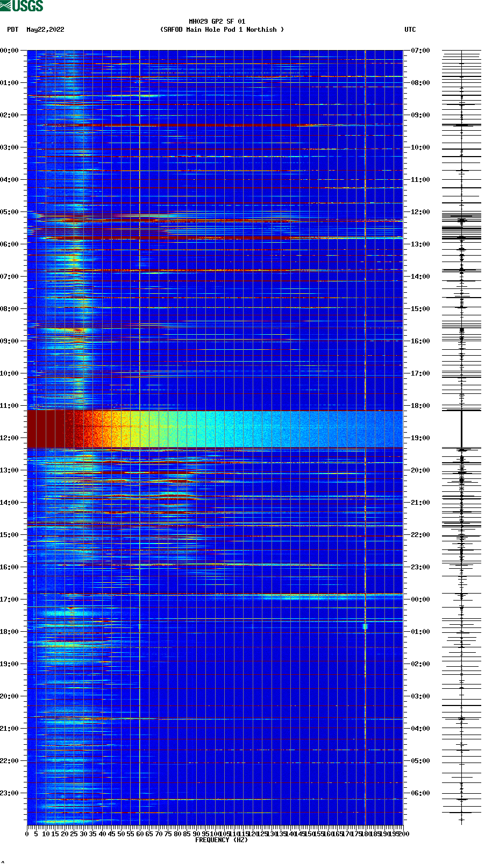The image size is (485, 868).
Task: Click the 01:00 PDT time label
Action: pos(10,83)
